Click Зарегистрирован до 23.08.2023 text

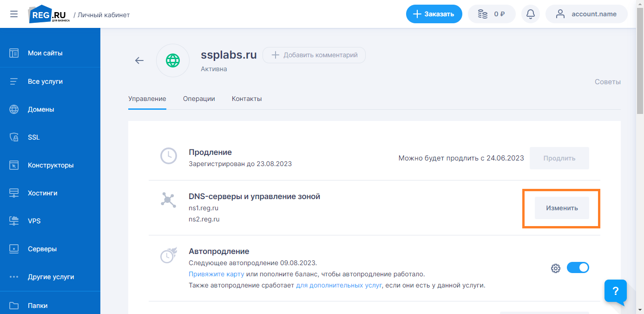[x=240, y=164]
